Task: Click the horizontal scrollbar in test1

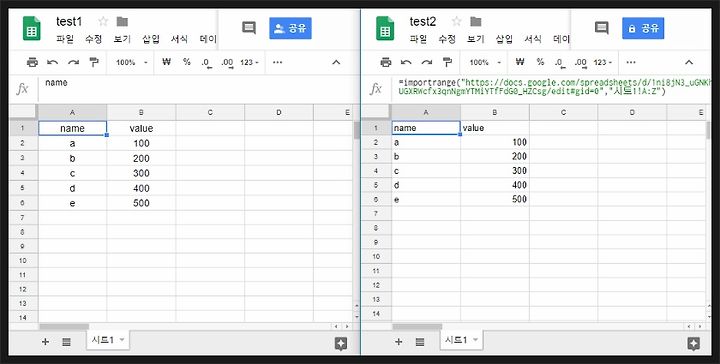Action: point(64,326)
